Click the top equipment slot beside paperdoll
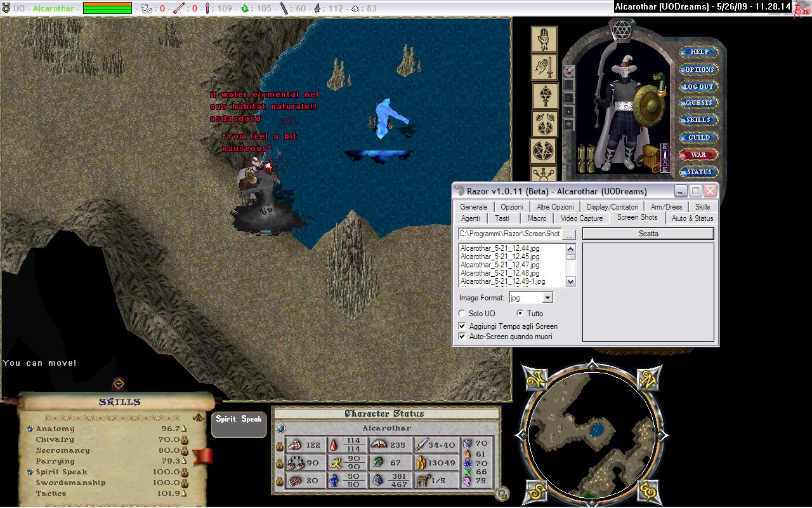 (x=568, y=70)
